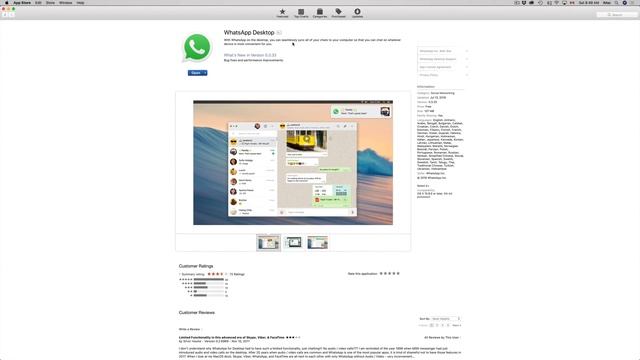Viewport: 640px width, 360px height.
Task: Select reviews page 3
Action: point(442,325)
